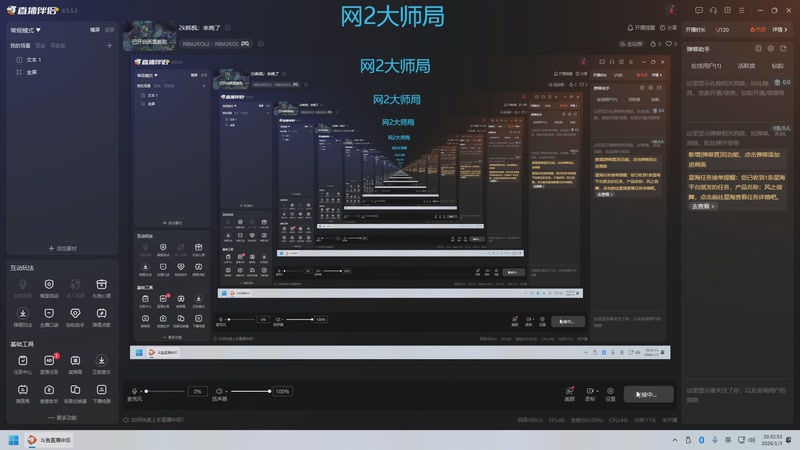
Task: Open the 弹幕点歌 danmaku song request icon
Action: point(102,317)
